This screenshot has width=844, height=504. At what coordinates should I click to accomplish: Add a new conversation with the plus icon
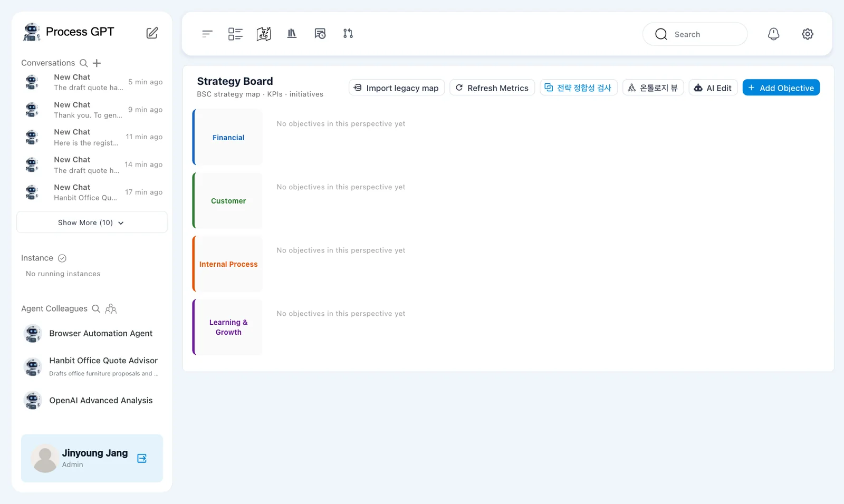[97, 63]
